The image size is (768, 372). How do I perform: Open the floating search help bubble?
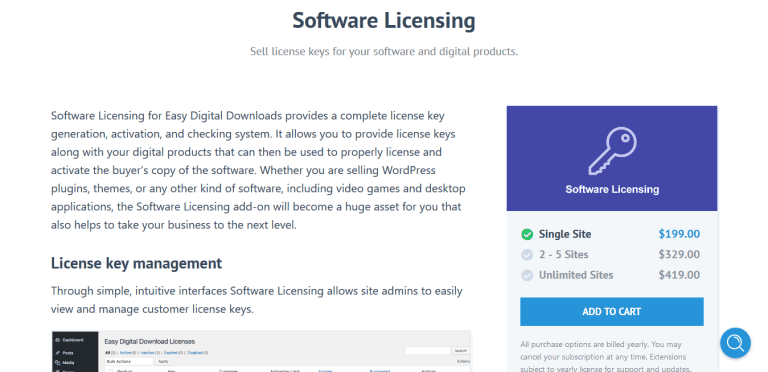[735, 343]
